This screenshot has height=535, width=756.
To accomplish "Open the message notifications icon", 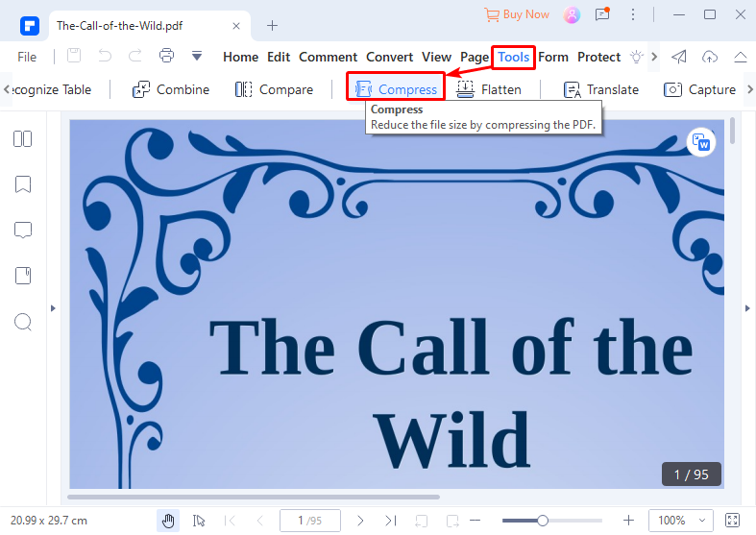I will point(602,14).
